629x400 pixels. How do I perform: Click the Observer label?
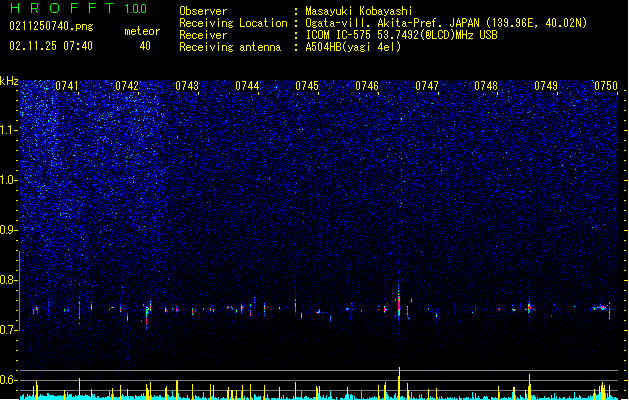coord(203,11)
